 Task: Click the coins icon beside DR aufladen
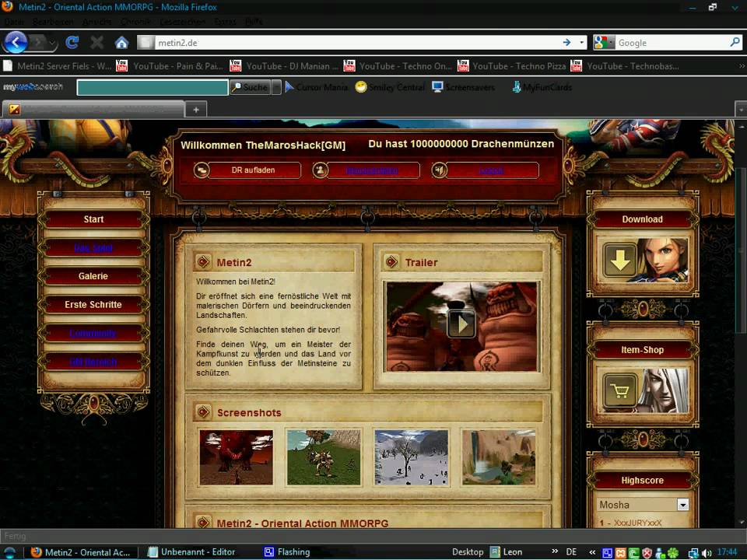[x=202, y=170]
